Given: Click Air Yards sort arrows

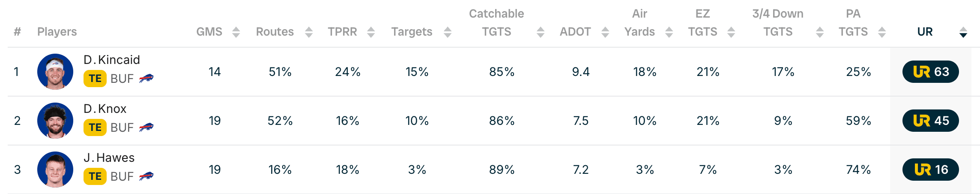Looking at the screenshot, I should click(x=669, y=32).
